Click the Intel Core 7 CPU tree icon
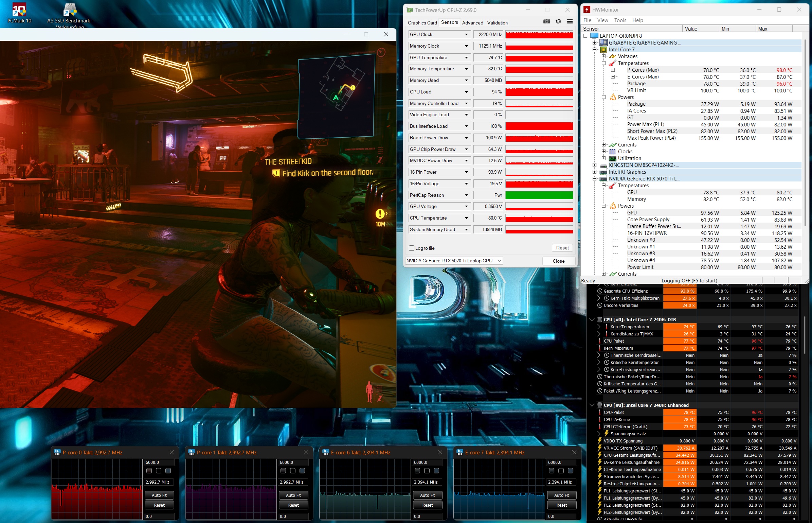 click(x=603, y=50)
